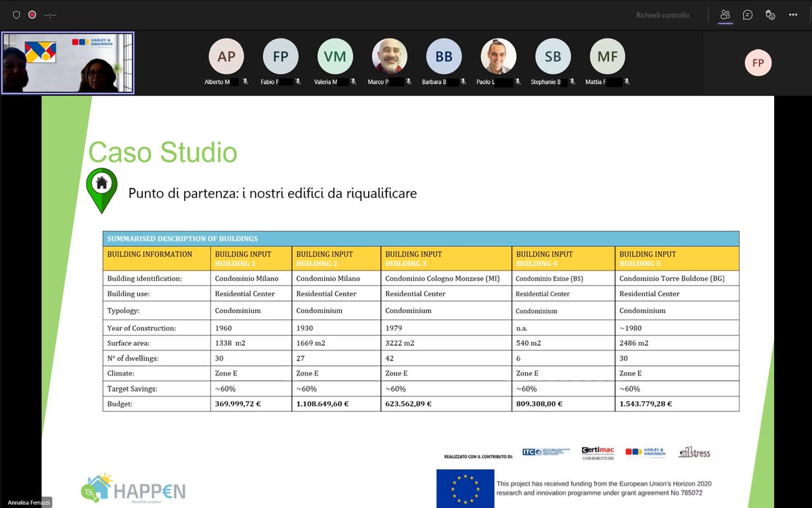The width and height of the screenshot is (812, 508).
Task: Click the green house location pin icon
Action: click(x=101, y=191)
